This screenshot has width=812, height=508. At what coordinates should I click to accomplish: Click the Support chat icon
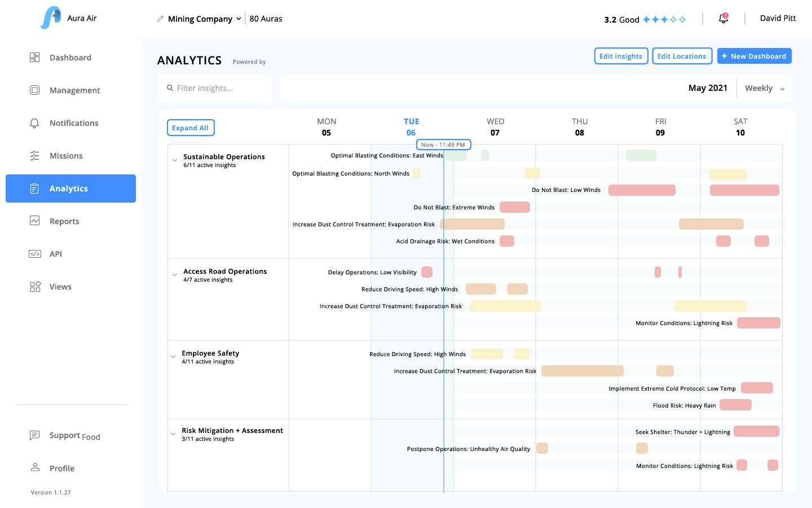34,435
